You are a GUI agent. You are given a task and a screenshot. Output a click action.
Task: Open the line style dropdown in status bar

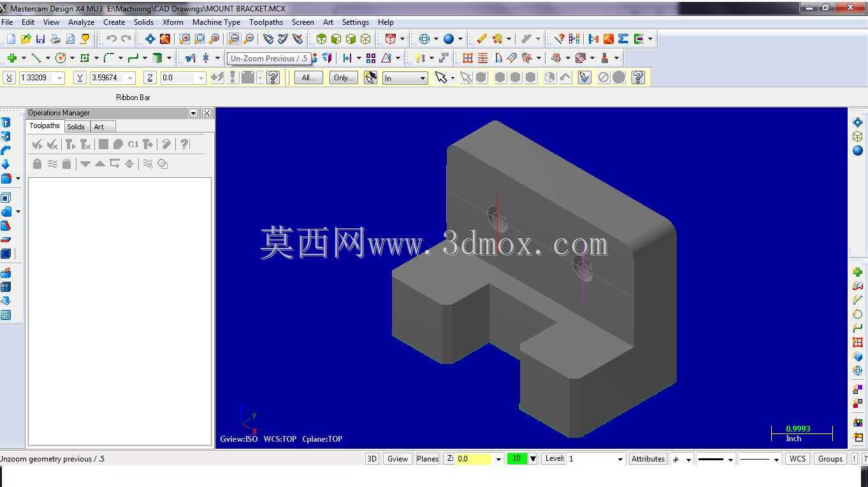click(x=730, y=459)
